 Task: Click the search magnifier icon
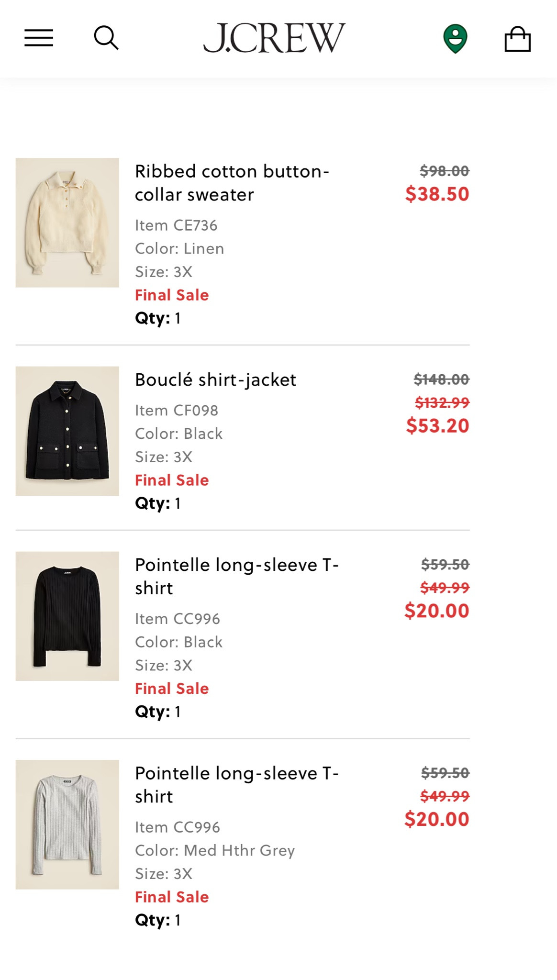(106, 38)
